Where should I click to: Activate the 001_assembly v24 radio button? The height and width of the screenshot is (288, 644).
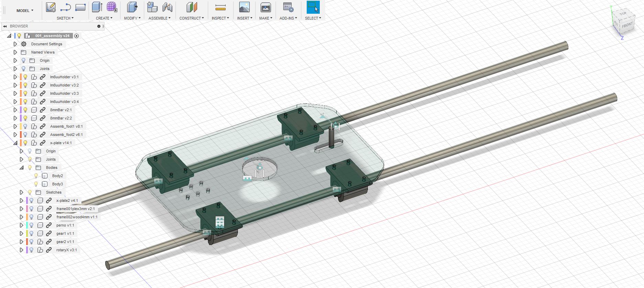(76, 36)
